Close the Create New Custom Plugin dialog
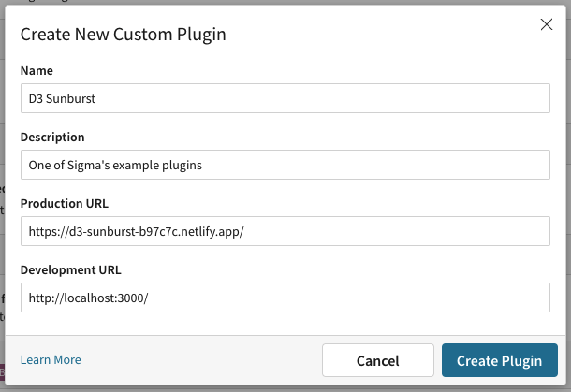Image resolution: width=571 pixels, height=392 pixels. [x=547, y=24]
